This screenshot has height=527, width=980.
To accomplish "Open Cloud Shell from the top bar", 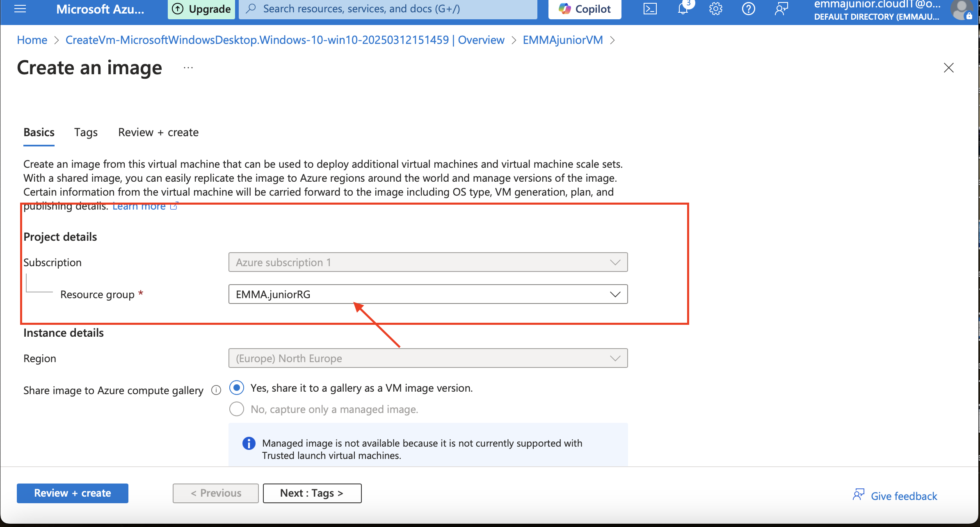I will click(x=650, y=9).
